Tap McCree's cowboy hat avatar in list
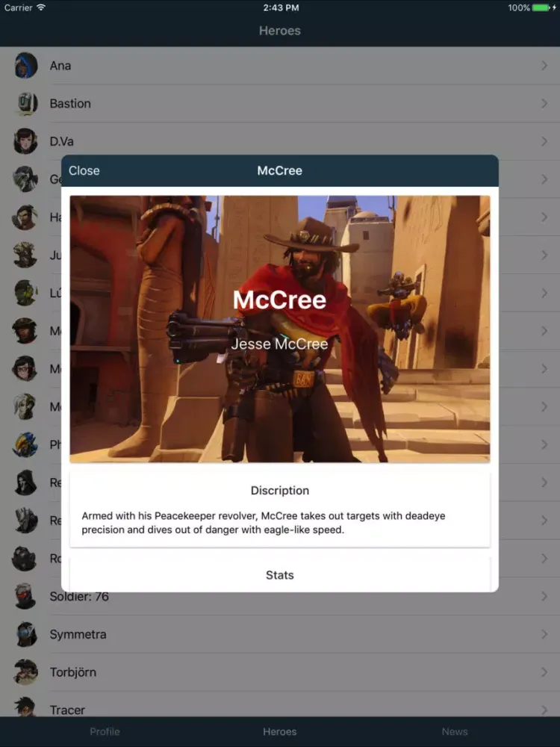The image size is (560, 747). coord(25,331)
